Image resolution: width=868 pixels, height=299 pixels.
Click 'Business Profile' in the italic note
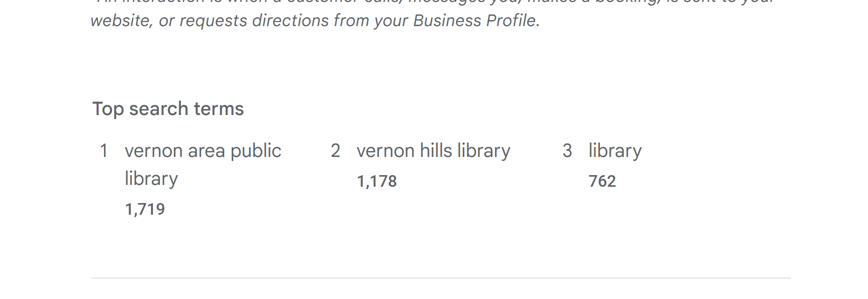475,21
